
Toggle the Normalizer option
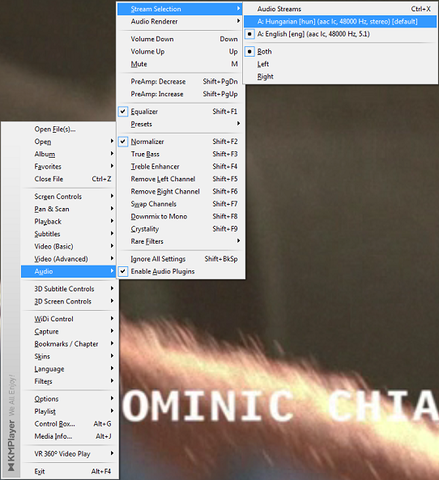[123, 141]
